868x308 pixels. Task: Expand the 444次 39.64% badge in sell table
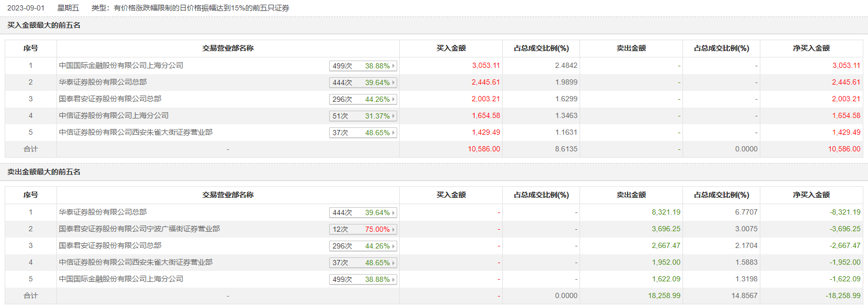click(x=363, y=212)
